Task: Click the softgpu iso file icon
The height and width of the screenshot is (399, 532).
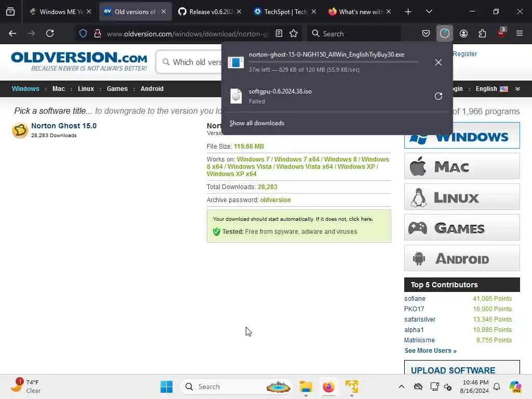Action: click(x=236, y=96)
